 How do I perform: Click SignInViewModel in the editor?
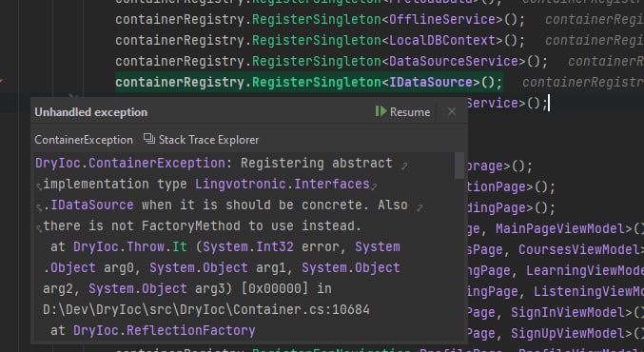[x=567, y=312]
